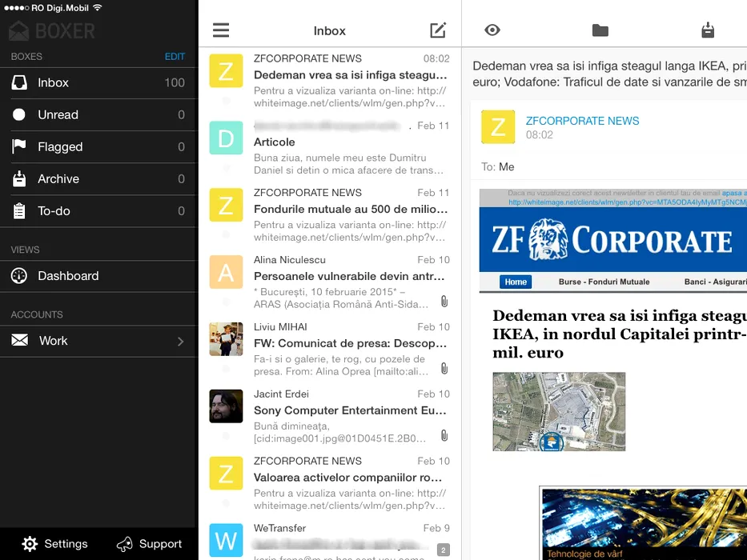Select the Flagged mailbox
Screen dimensions: 747x560
[x=60, y=147]
